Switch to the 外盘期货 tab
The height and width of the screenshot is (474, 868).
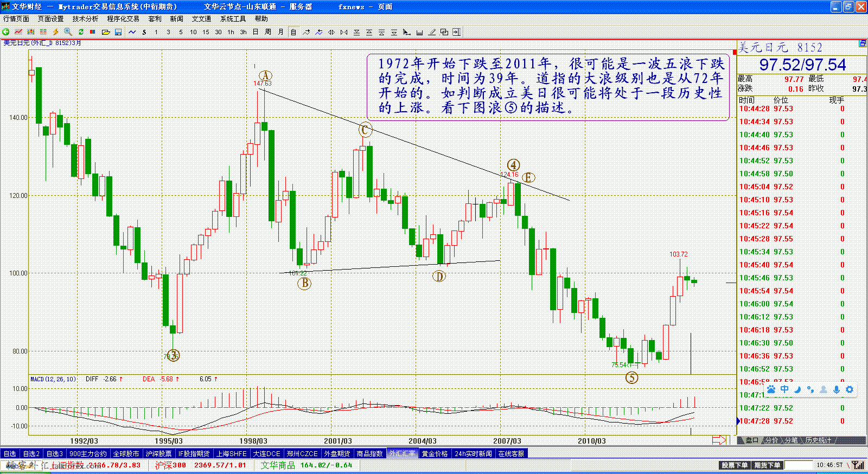[x=337, y=453]
